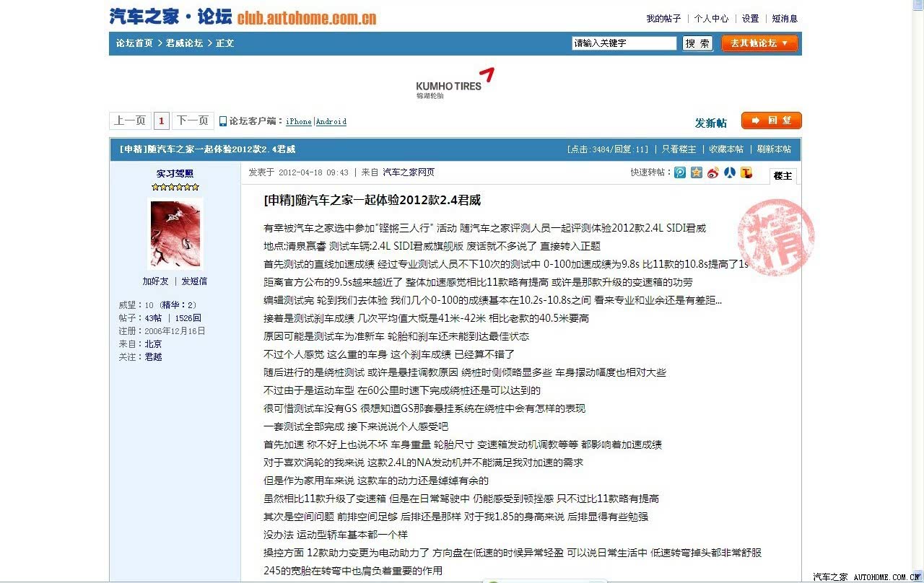Click the line starting 245的宽胎
Screen dimensions: 924x583
tap(354, 571)
